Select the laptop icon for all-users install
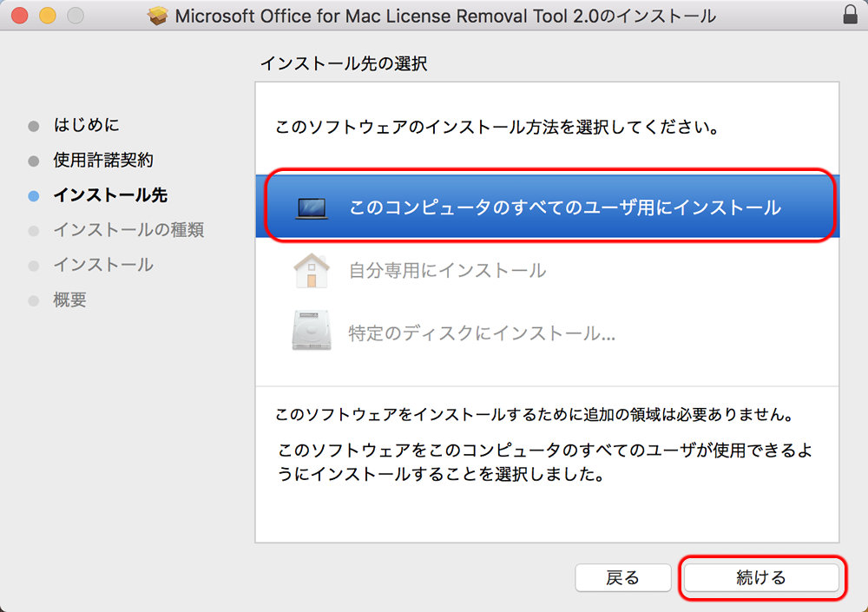 point(311,208)
